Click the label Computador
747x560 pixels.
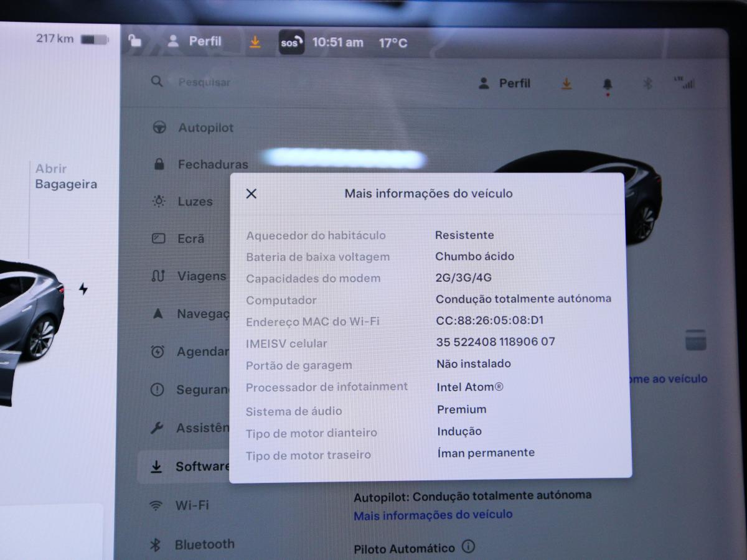(x=281, y=301)
